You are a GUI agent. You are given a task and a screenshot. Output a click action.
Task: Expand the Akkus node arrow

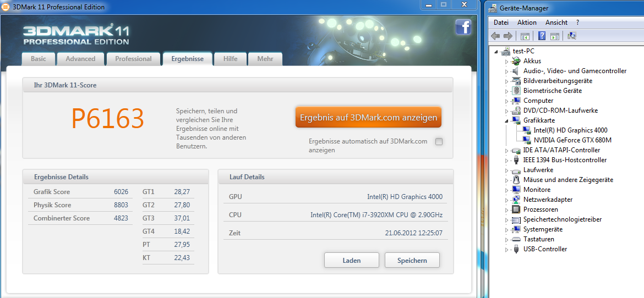tap(507, 62)
